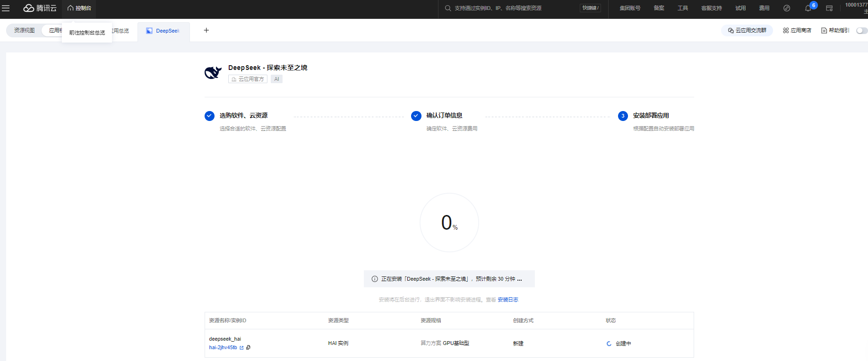Open the 费用 menu

[764, 8]
